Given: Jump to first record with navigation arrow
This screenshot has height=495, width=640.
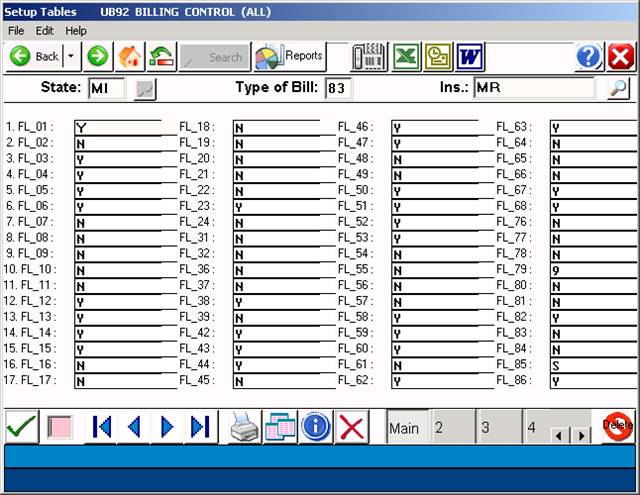Looking at the screenshot, I should 101,427.
